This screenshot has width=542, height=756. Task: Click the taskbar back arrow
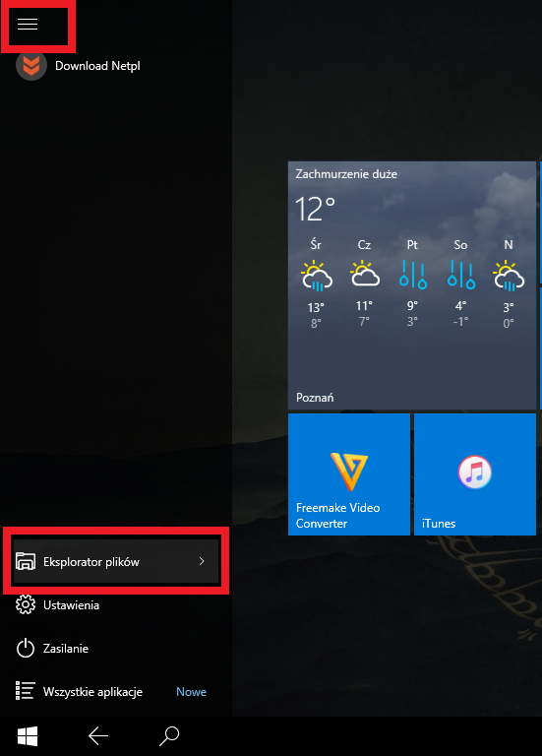pos(98,736)
